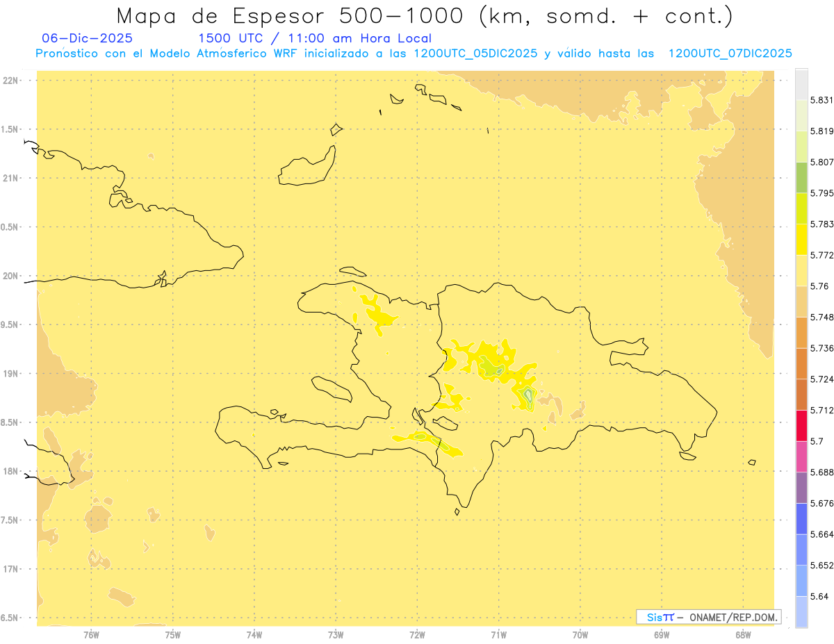The image size is (834, 644).
Task: Click the date text '06-Dic-2025'
Action: click(88, 38)
